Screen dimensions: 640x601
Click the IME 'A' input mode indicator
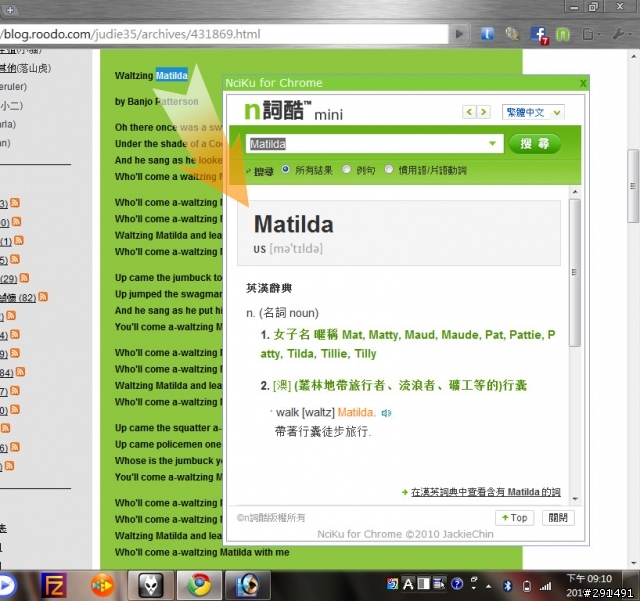pyautogui.click(x=408, y=584)
